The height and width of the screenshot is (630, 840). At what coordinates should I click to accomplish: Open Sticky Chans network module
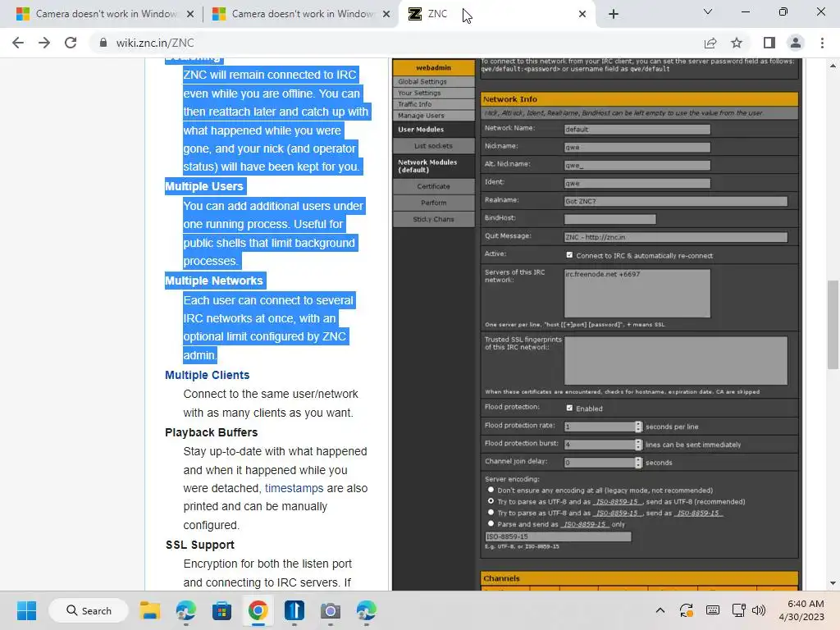(433, 219)
